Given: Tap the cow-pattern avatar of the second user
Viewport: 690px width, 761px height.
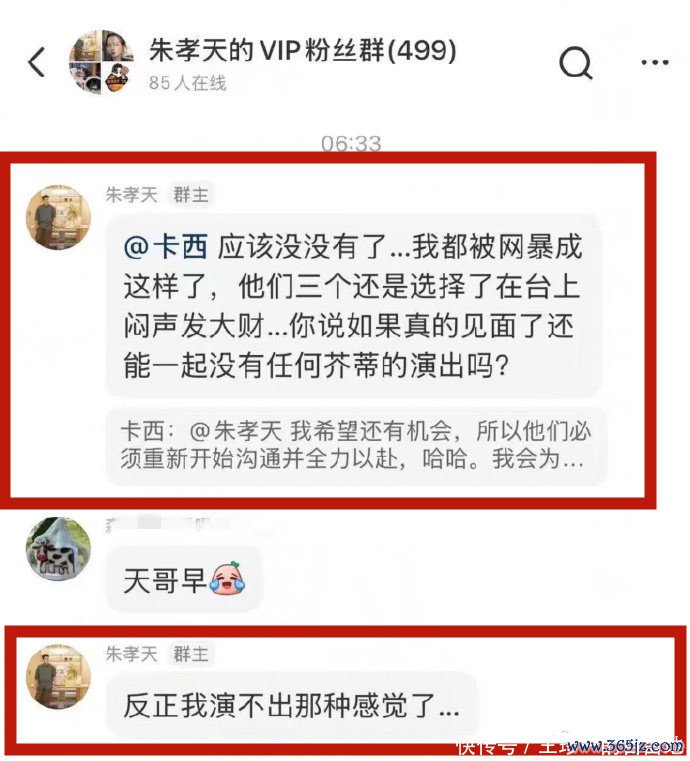Looking at the screenshot, I should [x=59, y=548].
